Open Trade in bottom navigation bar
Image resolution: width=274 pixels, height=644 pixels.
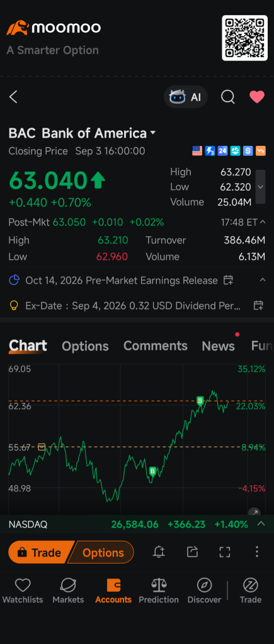(251, 591)
